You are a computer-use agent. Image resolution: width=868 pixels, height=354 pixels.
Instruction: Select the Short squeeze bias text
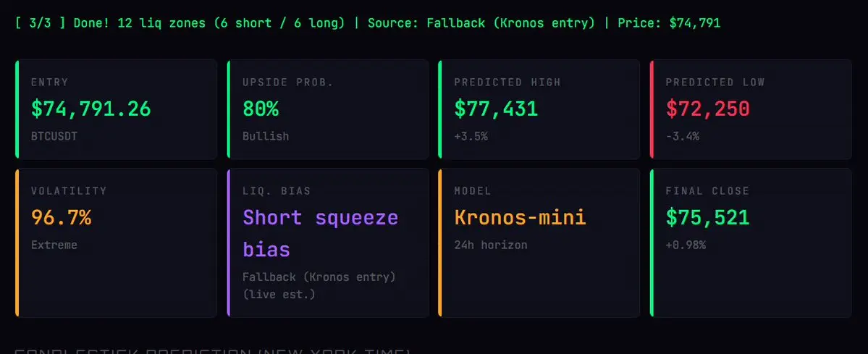tap(320, 233)
